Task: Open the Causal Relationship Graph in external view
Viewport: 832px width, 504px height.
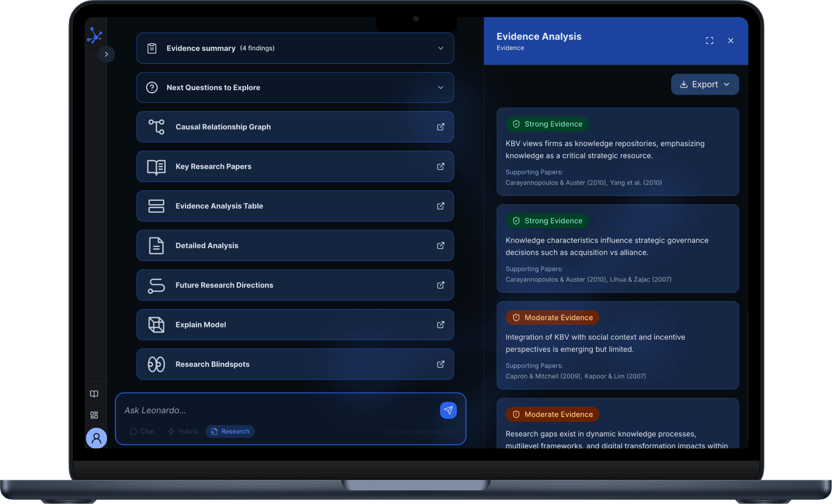Action: [440, 127]
